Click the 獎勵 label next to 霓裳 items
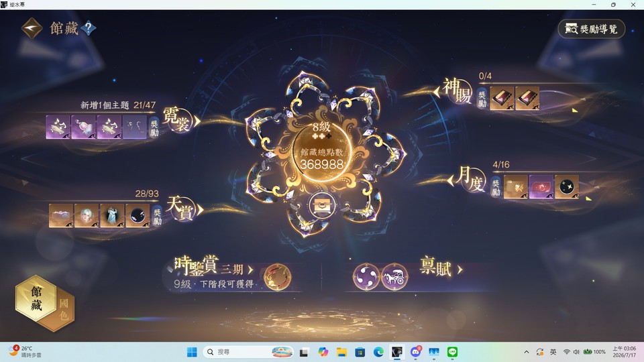The image size is (644, 362). [154, 127]
